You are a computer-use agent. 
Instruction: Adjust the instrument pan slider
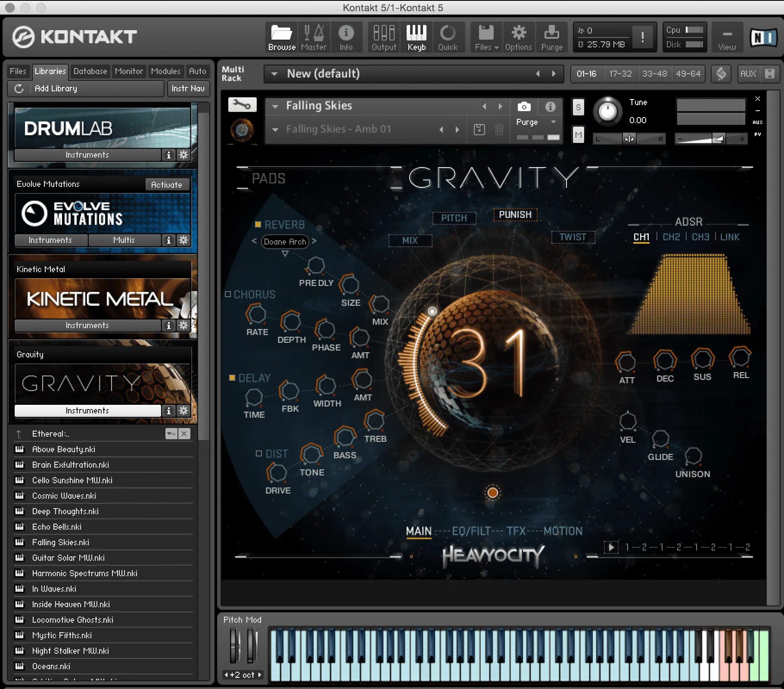click(x=629, y=139)
